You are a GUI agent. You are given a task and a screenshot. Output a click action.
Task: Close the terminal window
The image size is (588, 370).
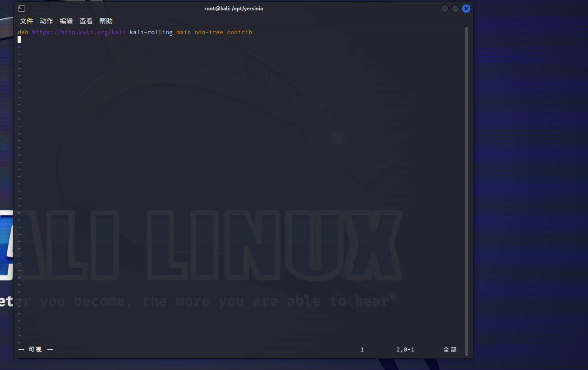coord(466,9)
